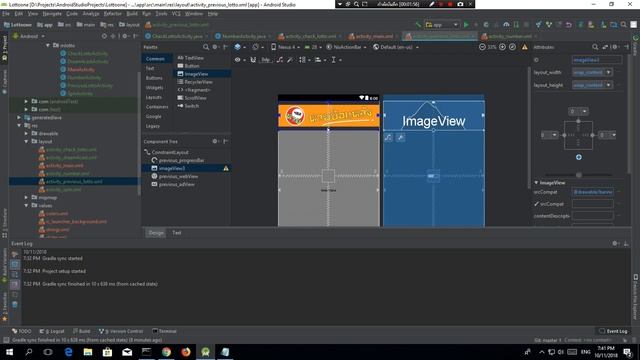Expand the mipmap folder

pyautogui.click(x=27, y=198)
